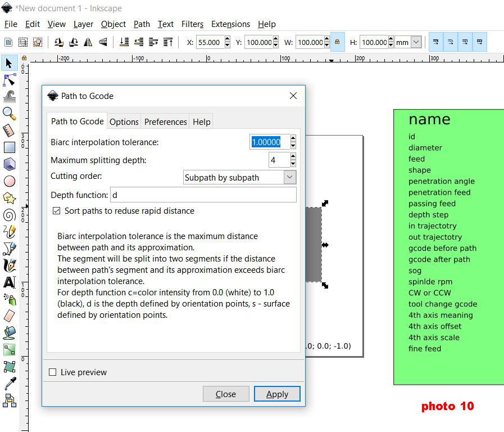
Task: Toggle width/height lock ratio button
Action: (x=338, y=42)
